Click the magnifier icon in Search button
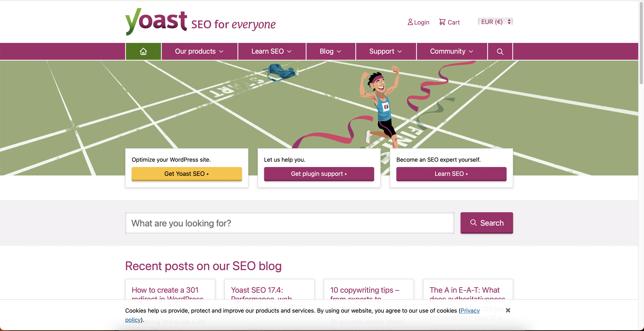 473,223
